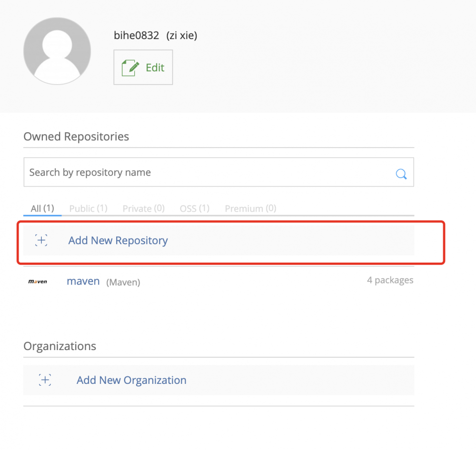Click the 4 packages count text
Viewport: 476px width, 450px height.
coord(390,280)
